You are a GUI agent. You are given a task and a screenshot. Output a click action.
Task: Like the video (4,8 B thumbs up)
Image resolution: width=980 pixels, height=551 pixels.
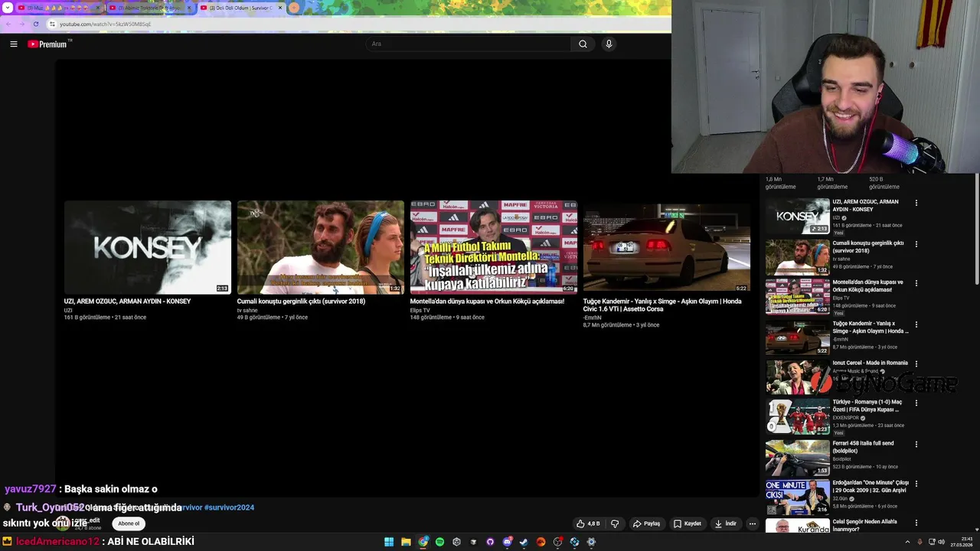(x=589, y=523)
